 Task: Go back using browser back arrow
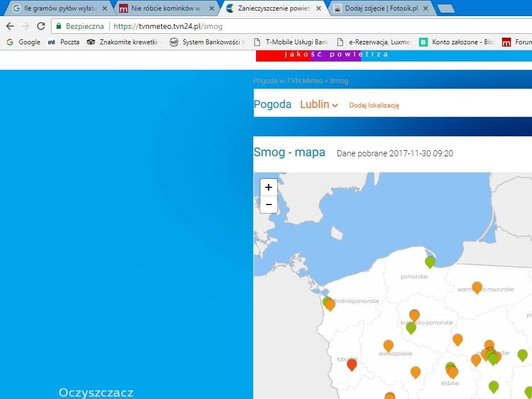click(x=10, y=26)
